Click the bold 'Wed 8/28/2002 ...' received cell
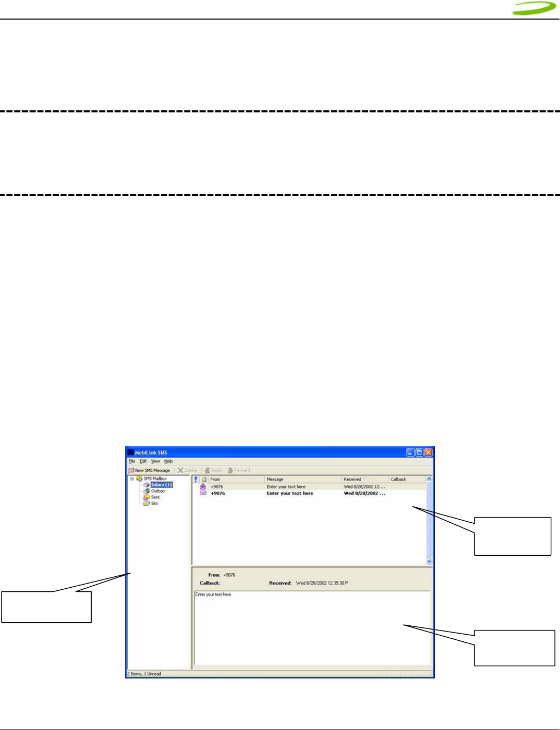 click(365, 493)
